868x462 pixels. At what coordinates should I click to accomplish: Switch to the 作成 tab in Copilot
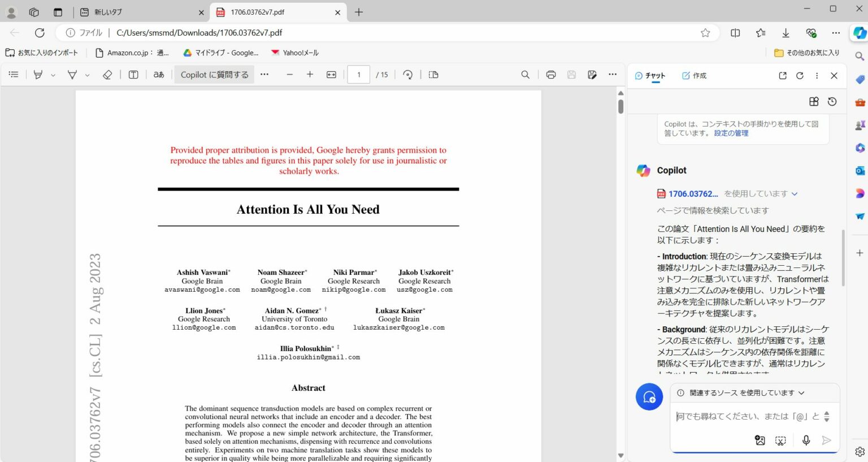pos(694,75)
